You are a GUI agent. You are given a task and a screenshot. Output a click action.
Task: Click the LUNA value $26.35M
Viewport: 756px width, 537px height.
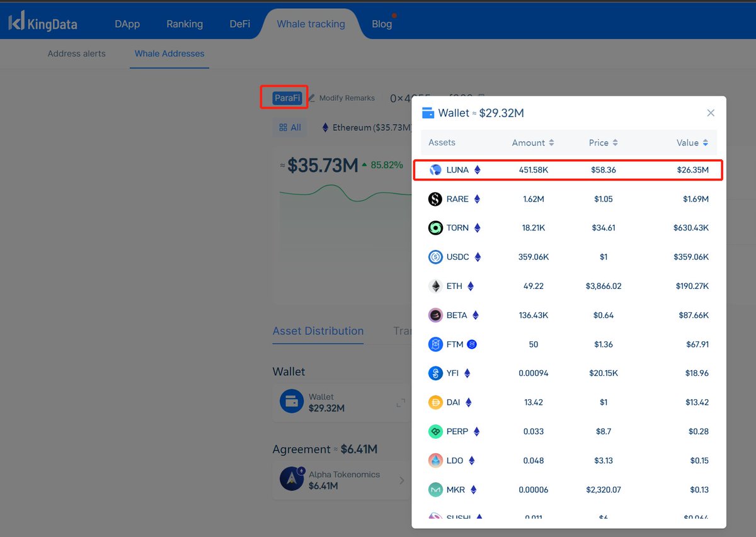(x=692, y=170)
